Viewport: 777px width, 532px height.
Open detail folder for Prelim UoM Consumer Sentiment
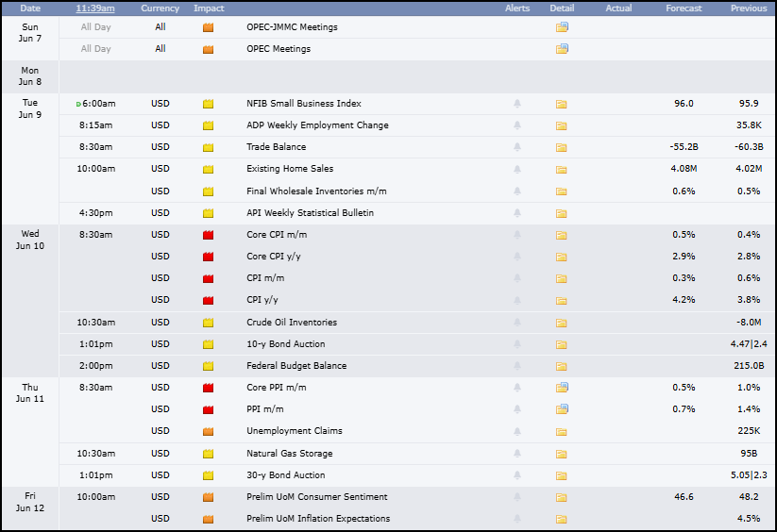[x=561, y=497]
